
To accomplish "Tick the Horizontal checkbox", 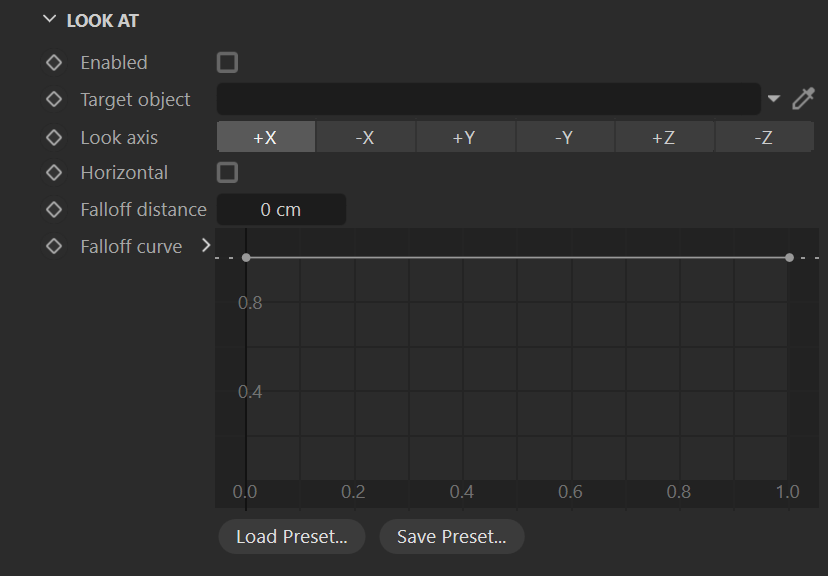I will pos(228,173).
